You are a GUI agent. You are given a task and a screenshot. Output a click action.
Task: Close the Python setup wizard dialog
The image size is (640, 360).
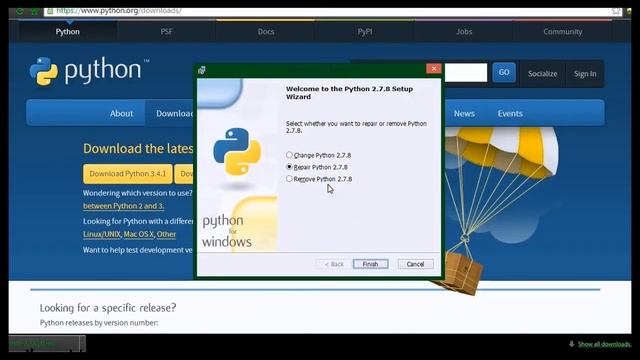click(x=433, y=69)
